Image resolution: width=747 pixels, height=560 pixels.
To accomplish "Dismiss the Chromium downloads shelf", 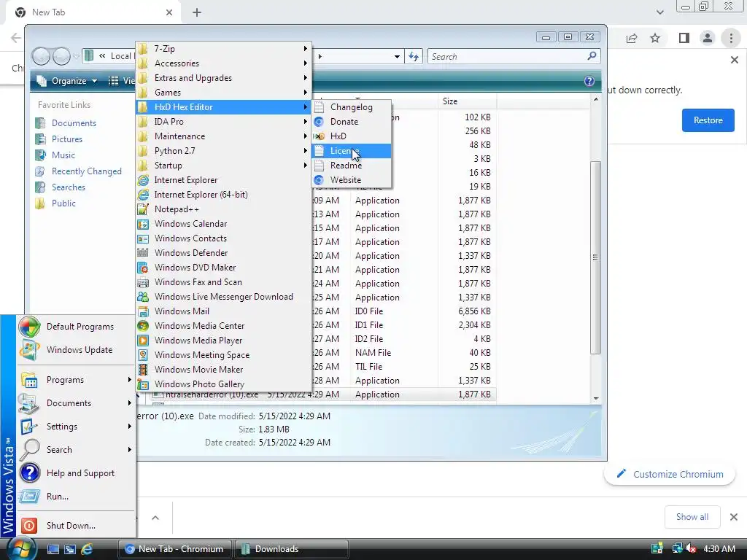I will click(x=734, y=517).
